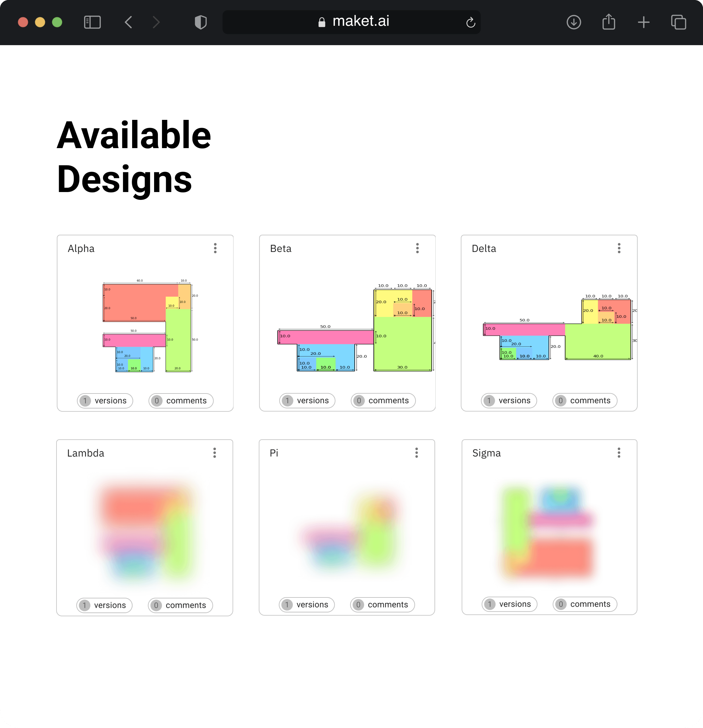Click the comments badge on the Sigma card
The height and width of the screenshot is (728, 703).
pos(584,604)
